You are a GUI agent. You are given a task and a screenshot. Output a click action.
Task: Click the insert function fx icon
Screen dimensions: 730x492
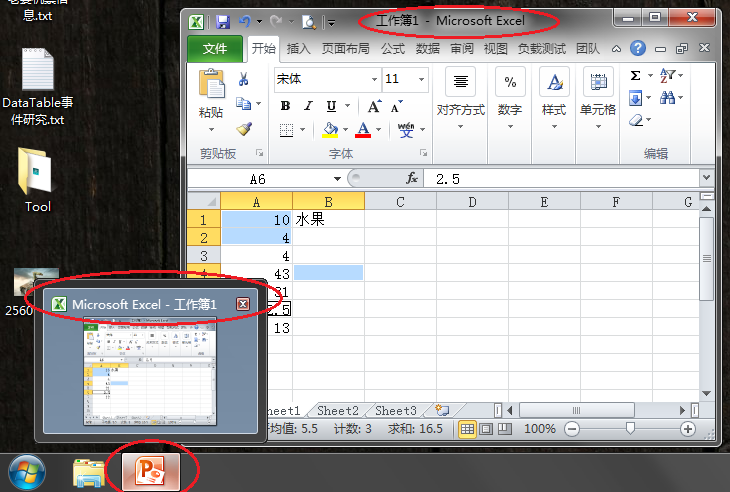point(412,178)
